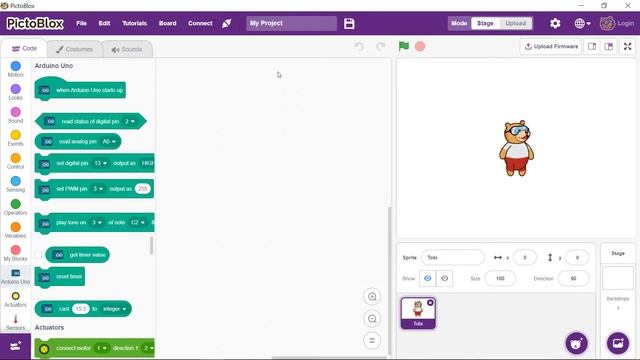Viewport: 640px width, 360px height.
Task: Open the Variables block category
Action: 16,230
